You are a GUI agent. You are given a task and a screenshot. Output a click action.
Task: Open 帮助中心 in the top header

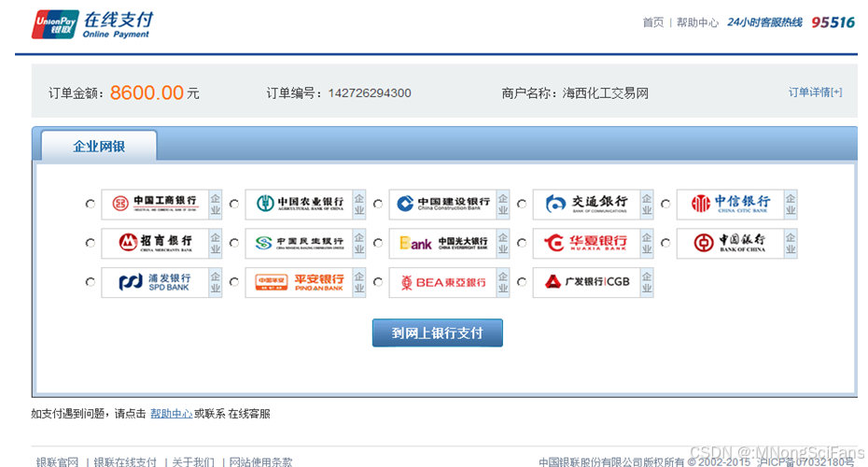point(697,22)
